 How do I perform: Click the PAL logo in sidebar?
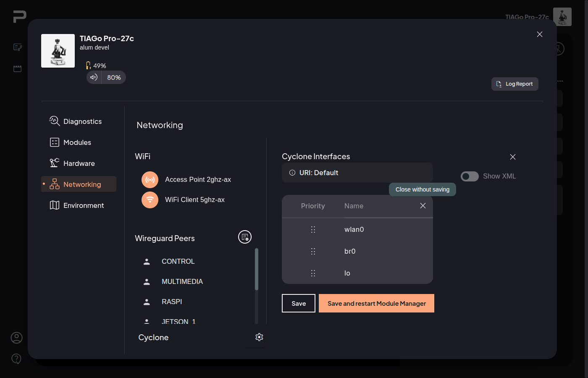tap(19, 16)
